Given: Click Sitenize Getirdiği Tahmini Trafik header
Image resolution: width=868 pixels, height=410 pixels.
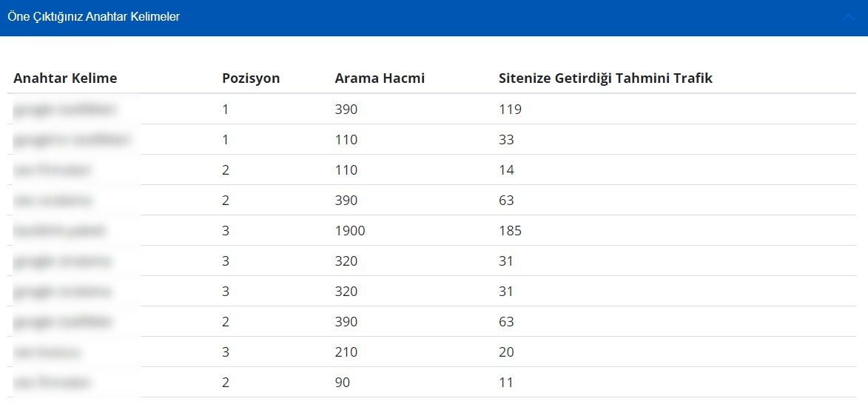Looking at the screenshot, I should (x=605, y=78).
